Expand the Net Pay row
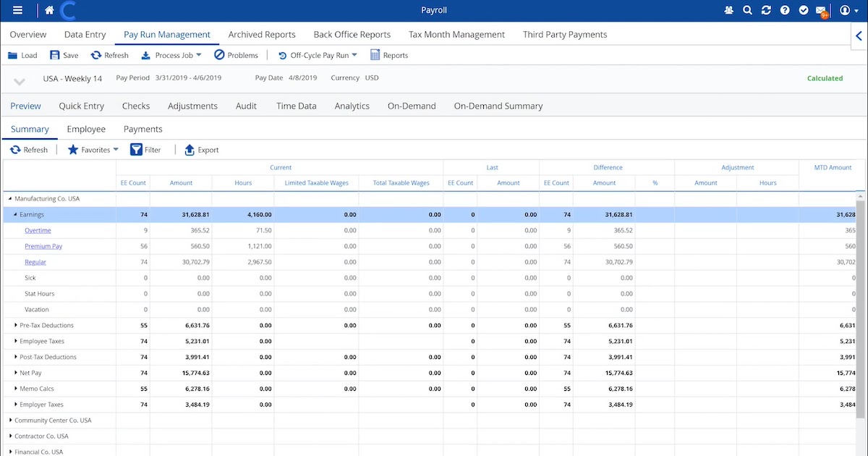868x456 pixels. point(16,373)
